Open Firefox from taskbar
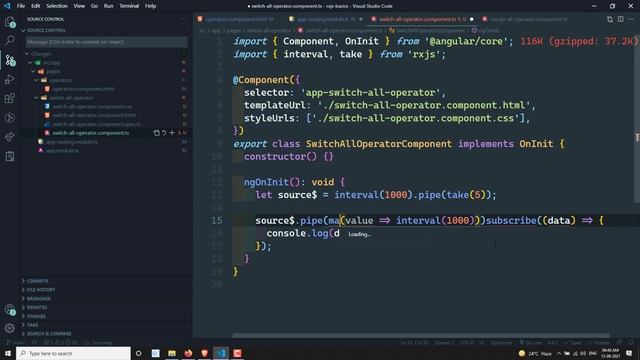This screenshot has height=360, width=640. 188,353
